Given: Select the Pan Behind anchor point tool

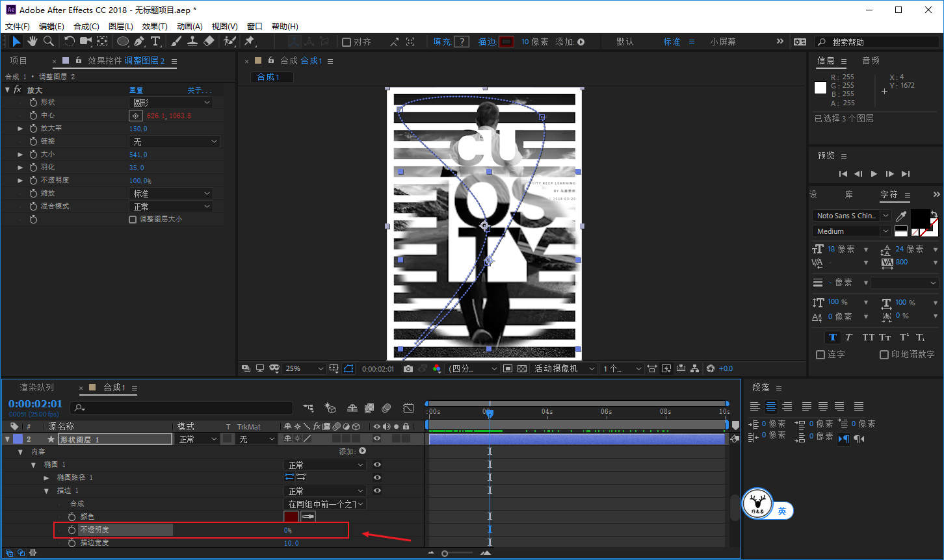Looking at the screenshot, I should coord(102,42).
